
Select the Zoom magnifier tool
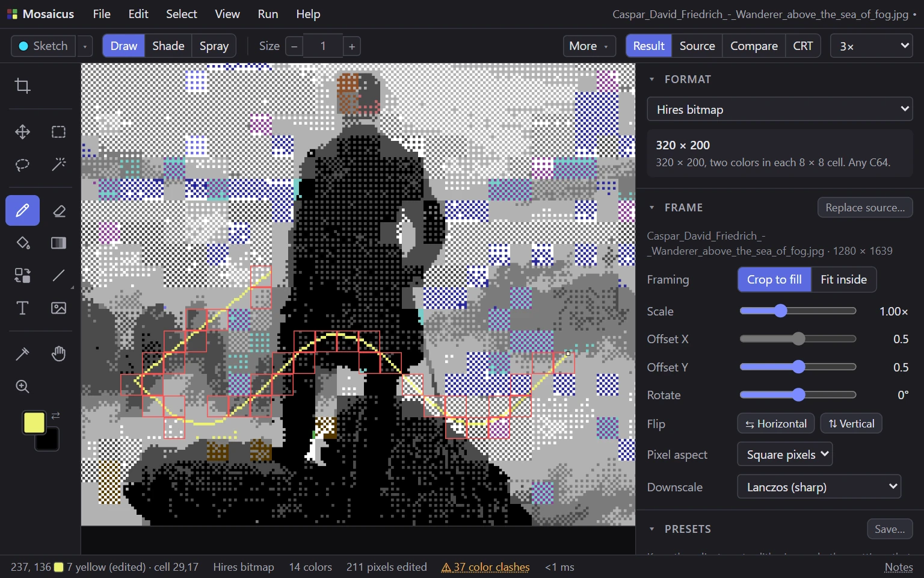pos(22,387)
